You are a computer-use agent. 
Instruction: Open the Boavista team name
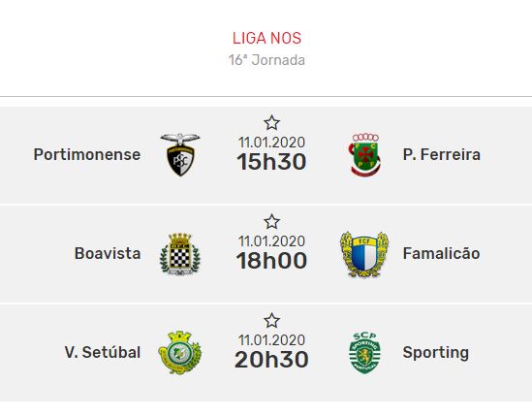coord(108,253)
